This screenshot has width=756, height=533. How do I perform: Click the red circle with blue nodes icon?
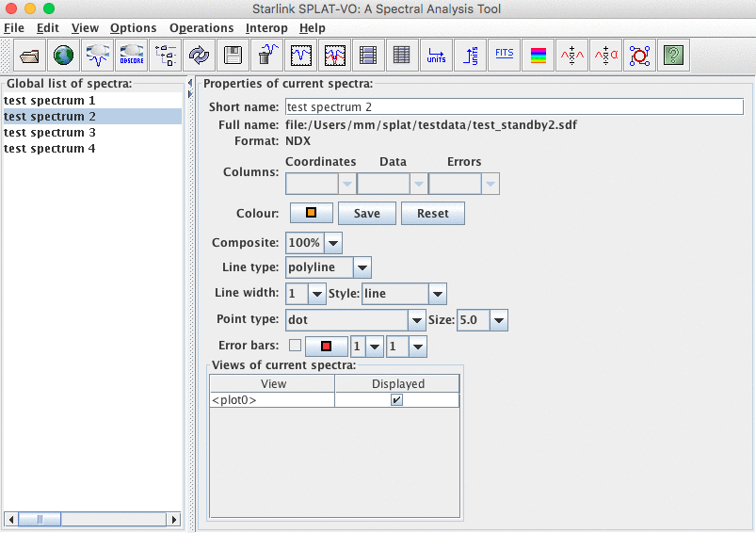coord(639,56)
